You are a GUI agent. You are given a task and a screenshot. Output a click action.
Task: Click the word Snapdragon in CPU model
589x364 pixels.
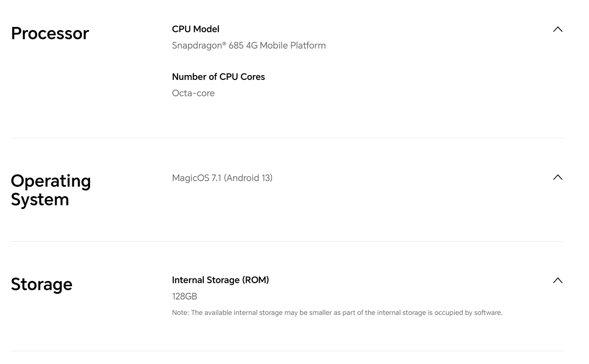pos(197,45)
